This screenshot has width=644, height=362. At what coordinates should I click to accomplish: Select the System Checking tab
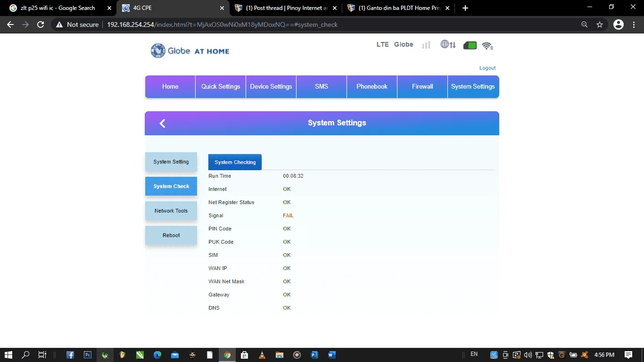(x=235, y=162)
